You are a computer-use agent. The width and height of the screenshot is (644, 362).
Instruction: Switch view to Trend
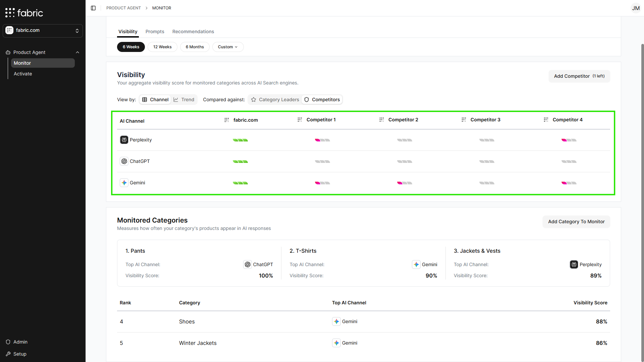184,99
